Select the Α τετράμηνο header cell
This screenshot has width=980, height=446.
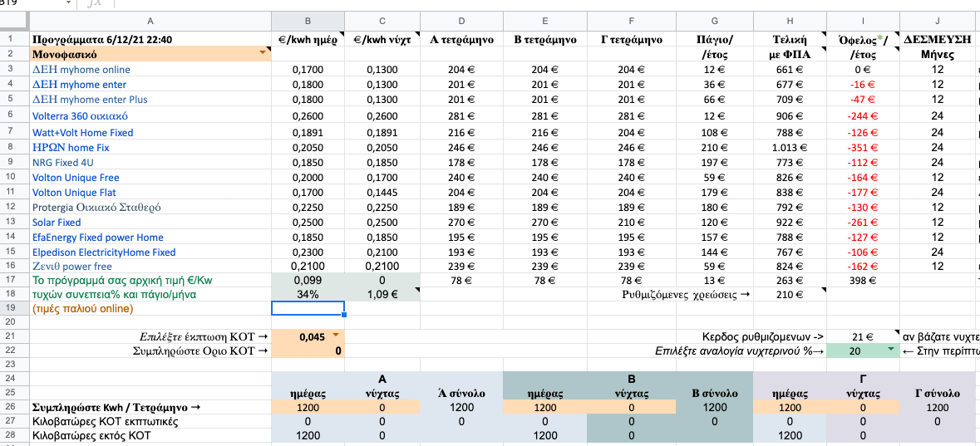(461, 39)
